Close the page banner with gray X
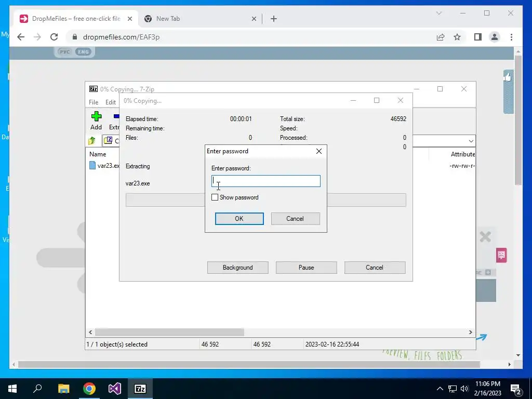This screenshot has width=532, height=399. tap(485, 236)
